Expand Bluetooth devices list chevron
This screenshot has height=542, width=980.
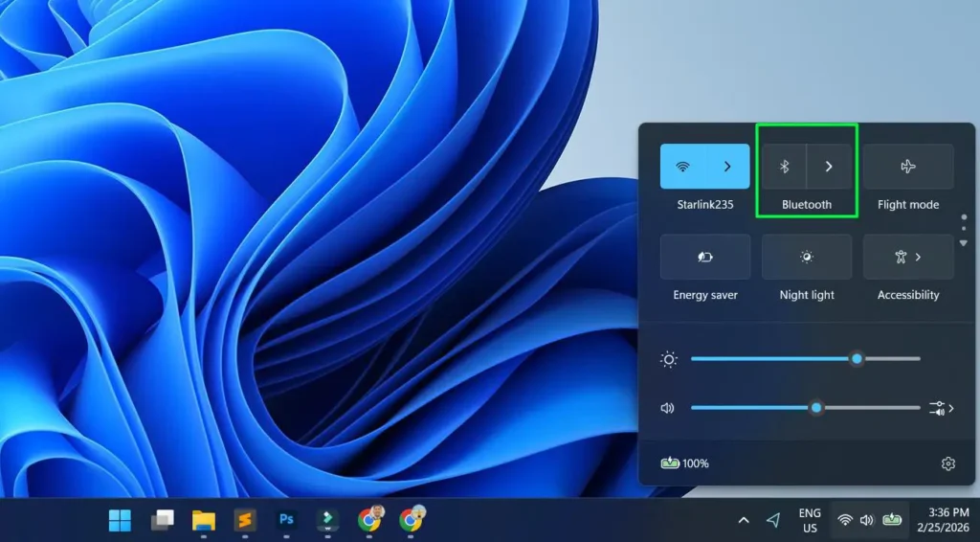[x=829, y=167]
